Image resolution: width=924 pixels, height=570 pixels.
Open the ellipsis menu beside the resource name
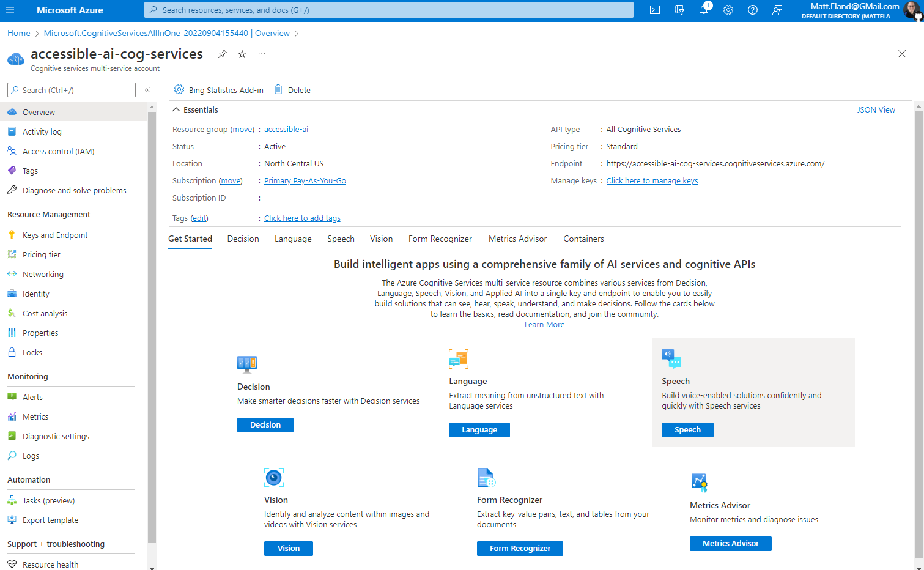(261, 54)
